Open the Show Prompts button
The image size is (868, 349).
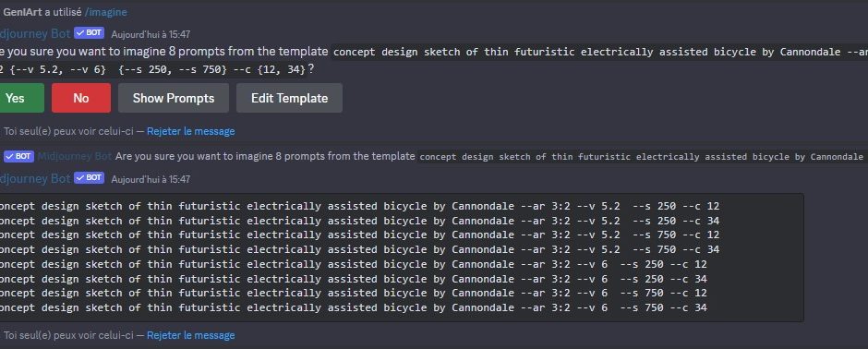174,98
